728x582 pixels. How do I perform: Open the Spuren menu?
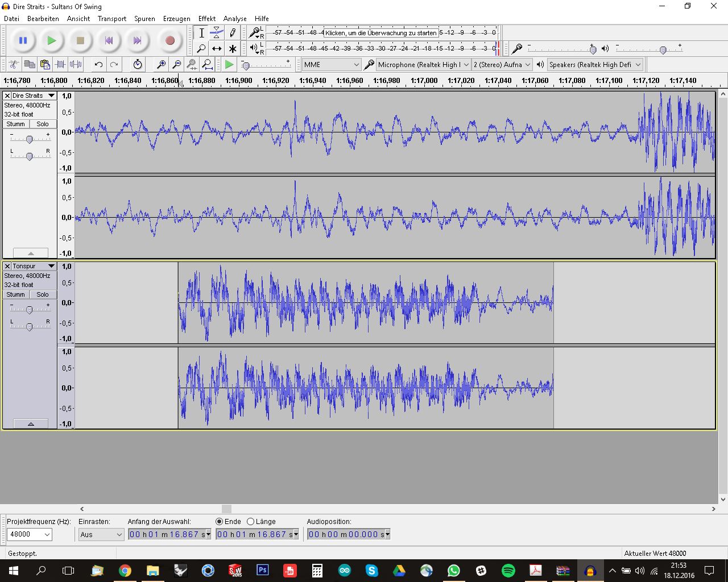144,18
